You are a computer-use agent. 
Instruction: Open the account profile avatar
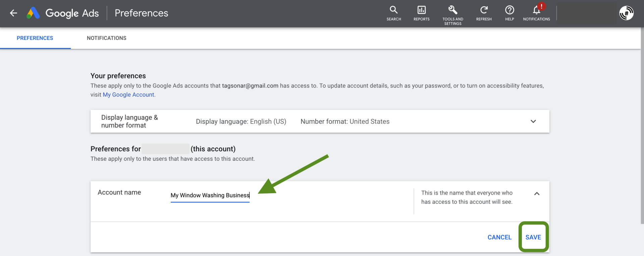(626, 13)
